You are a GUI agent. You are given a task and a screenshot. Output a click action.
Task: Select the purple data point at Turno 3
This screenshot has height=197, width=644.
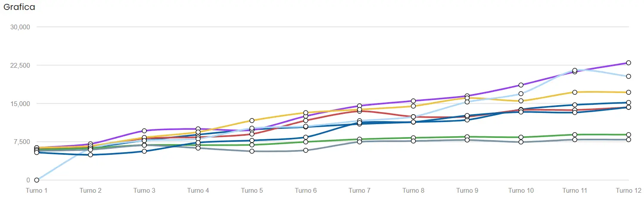pyautogui.click(x=144, y=131)
